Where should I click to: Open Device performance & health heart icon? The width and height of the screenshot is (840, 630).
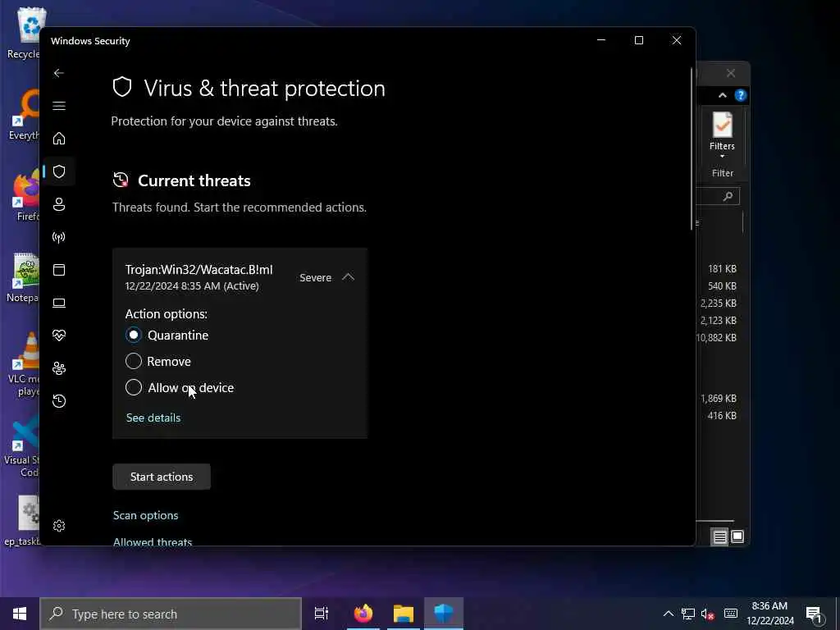(59, 336)
